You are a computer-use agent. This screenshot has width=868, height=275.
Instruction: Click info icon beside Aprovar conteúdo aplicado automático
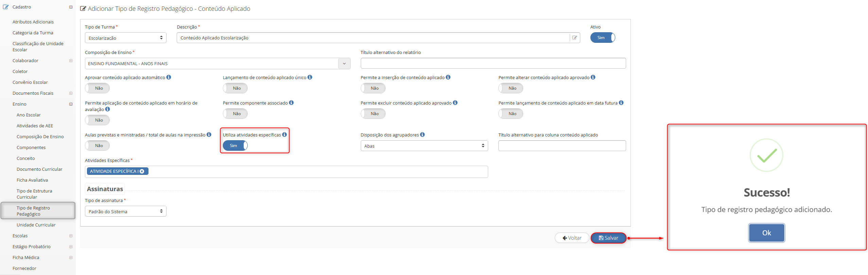pyautogui.click(x=169, y=77)
